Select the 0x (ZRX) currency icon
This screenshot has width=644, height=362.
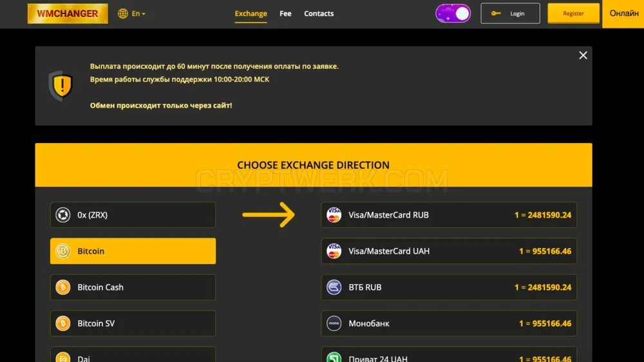pos(63,215)
